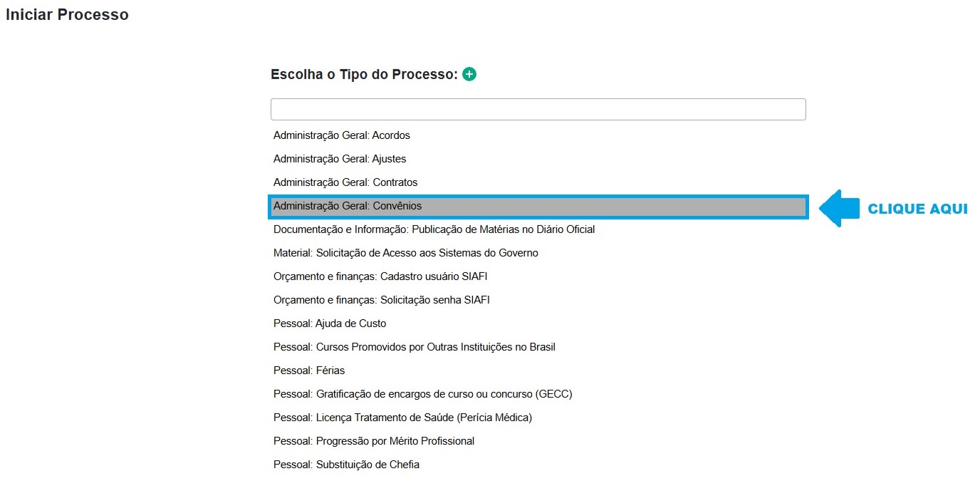Select Administração Geral: Contratos
980x496 pixels.
click(345, 182)
